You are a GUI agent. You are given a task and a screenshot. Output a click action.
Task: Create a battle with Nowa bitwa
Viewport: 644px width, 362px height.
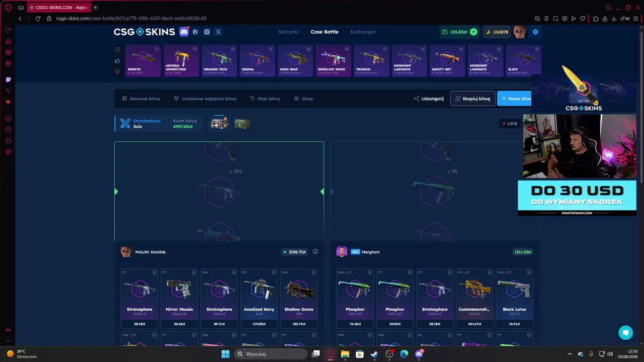pos(515,99)
